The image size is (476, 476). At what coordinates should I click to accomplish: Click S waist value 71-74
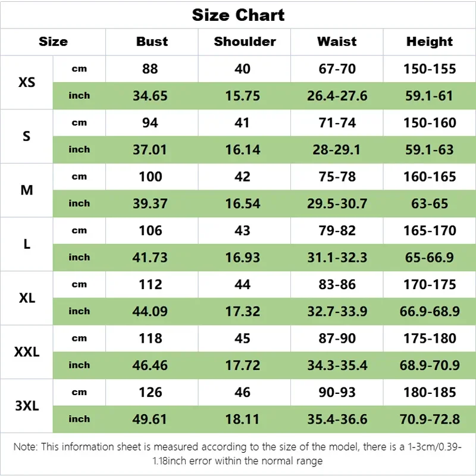coord(337,123)
